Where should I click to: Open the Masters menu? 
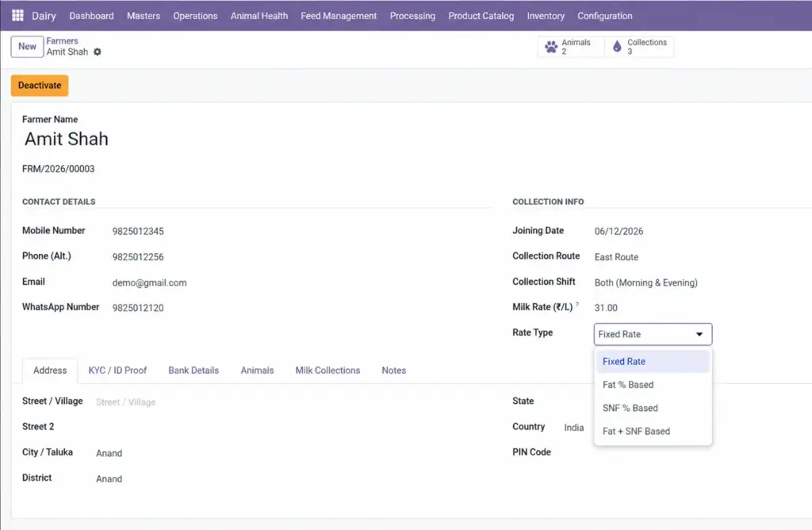coord(144,16)
